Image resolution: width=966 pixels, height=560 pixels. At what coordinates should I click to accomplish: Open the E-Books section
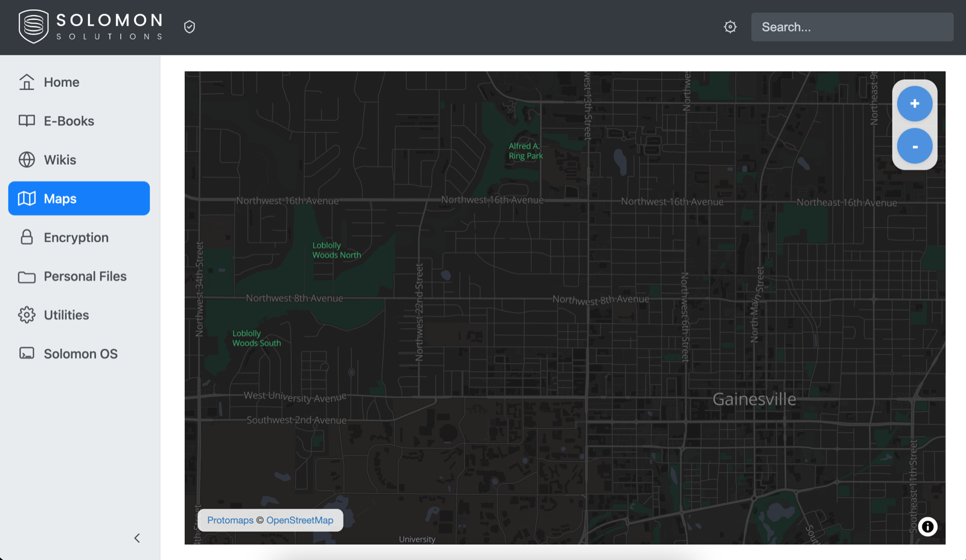click(x=79, y=121)
